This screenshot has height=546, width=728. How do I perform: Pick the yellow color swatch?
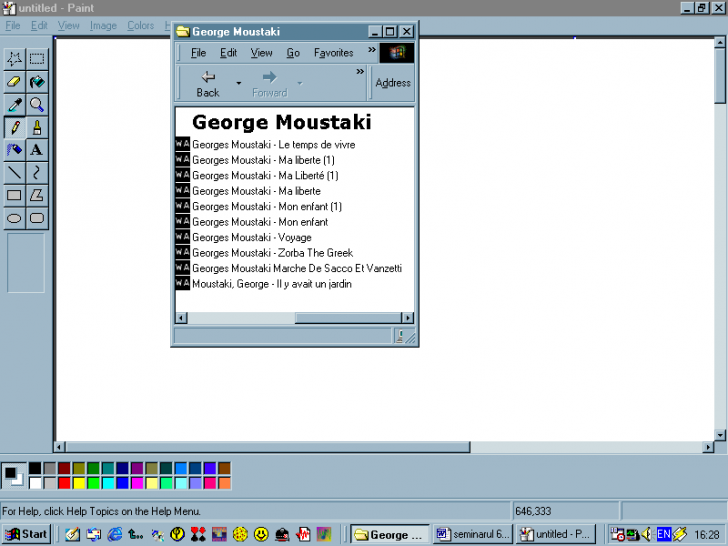pos(79,483)
